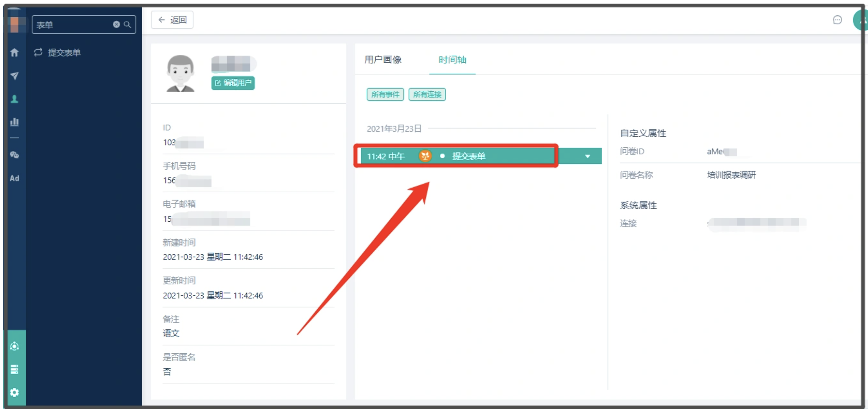Screen dimensions: 868x412
Task: Open the stacked server icon in sidebar
Action: (14, 369)
